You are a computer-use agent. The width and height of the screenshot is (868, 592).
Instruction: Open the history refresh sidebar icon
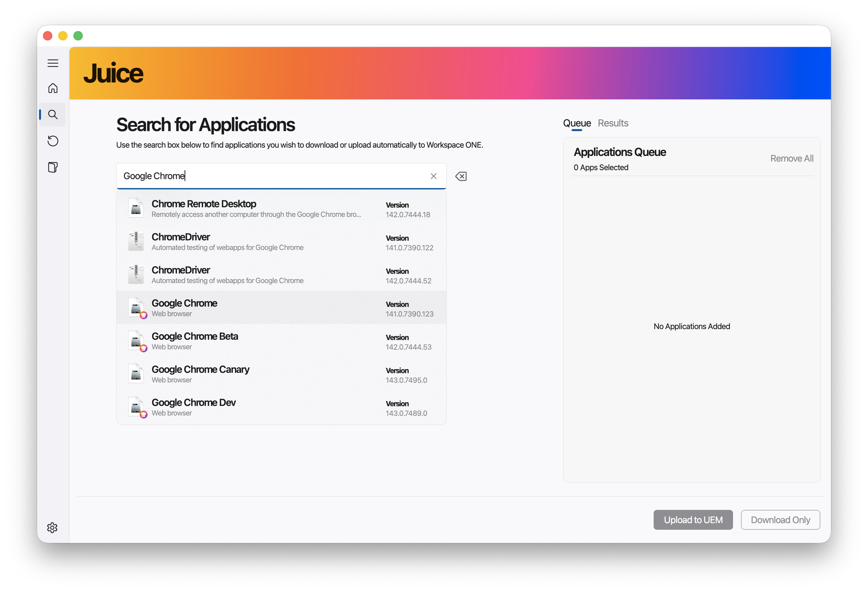tap(53, 141)
